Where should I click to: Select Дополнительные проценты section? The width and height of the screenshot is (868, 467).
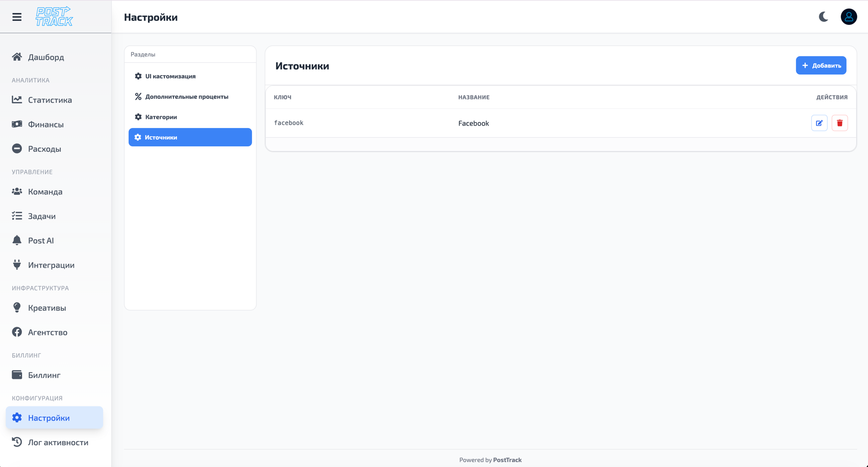click(186, 96)
